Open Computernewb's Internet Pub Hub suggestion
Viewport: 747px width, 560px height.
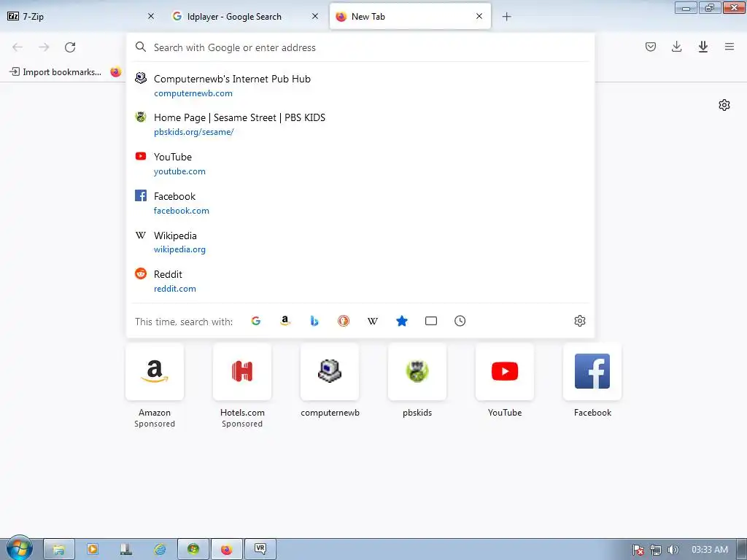(x=360, y=86)
